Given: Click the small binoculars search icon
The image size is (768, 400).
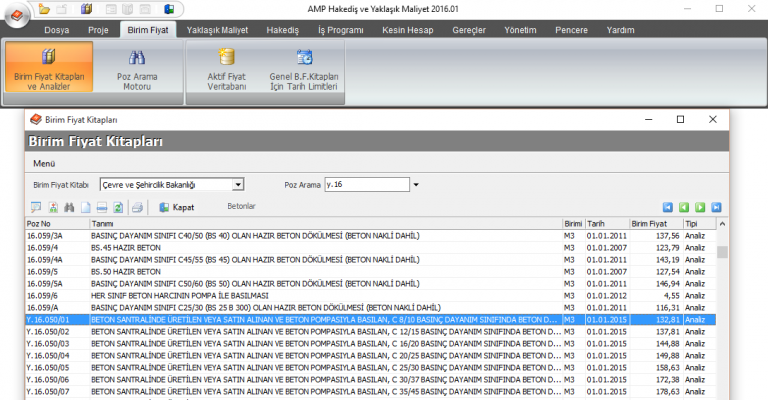Looking at the screenshot, I should pos(70,207).
